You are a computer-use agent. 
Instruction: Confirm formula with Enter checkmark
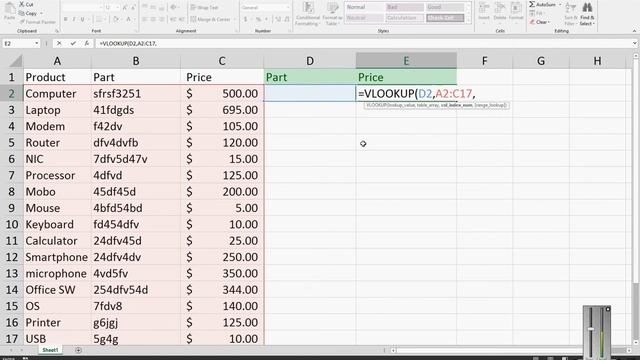[x=73, y=43]
